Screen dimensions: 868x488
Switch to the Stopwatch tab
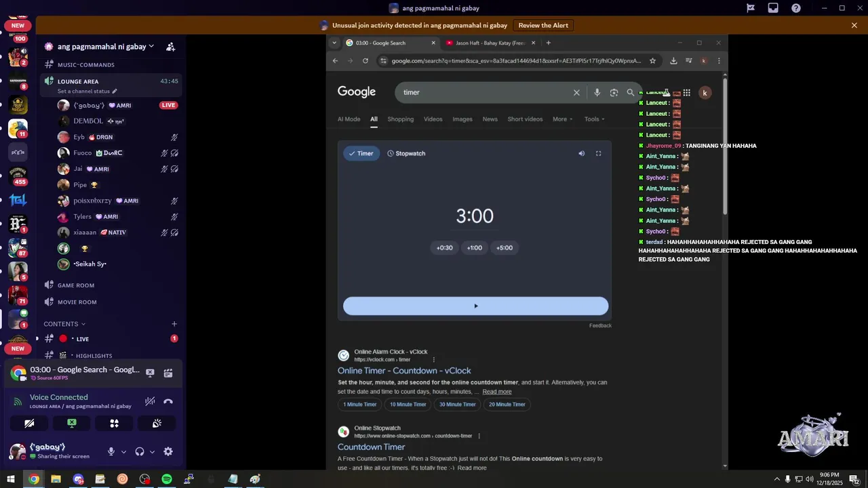point(406,153)
